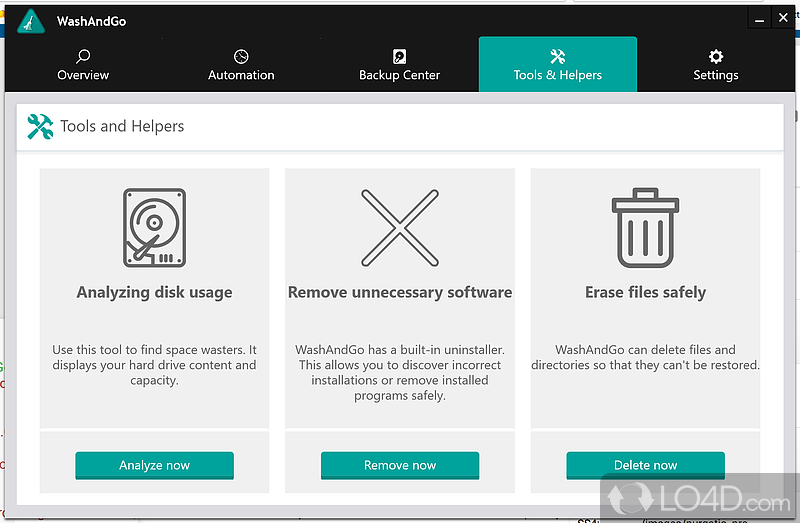Click the hard drive disk usage icon

coord(154,228)
